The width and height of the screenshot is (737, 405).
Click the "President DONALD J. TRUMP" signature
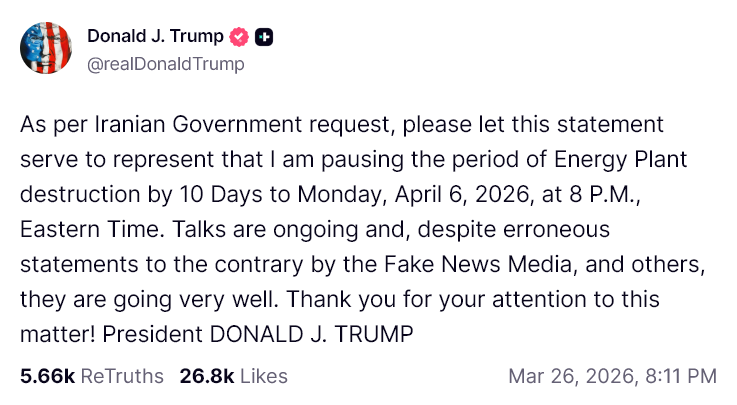(x=258, y=335)
